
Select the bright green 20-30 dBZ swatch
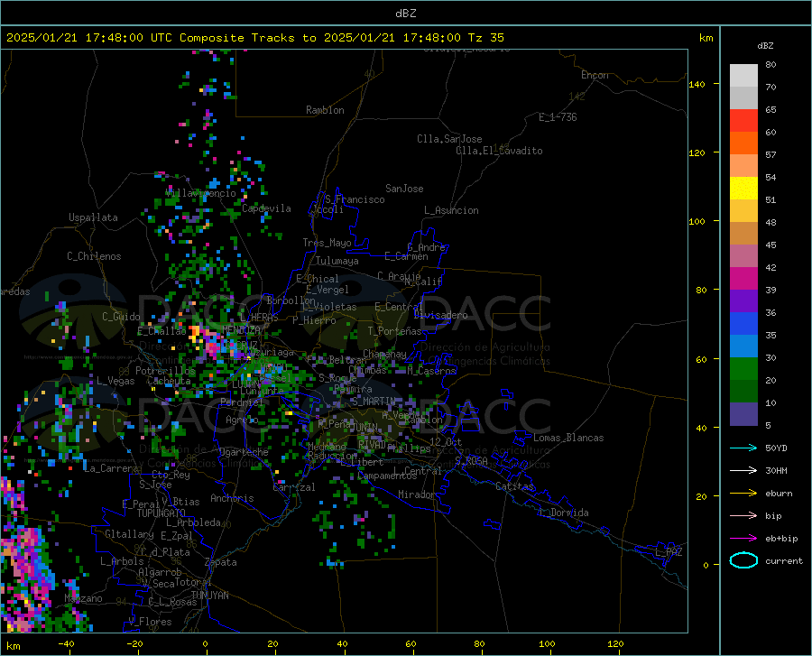[743, 369]
